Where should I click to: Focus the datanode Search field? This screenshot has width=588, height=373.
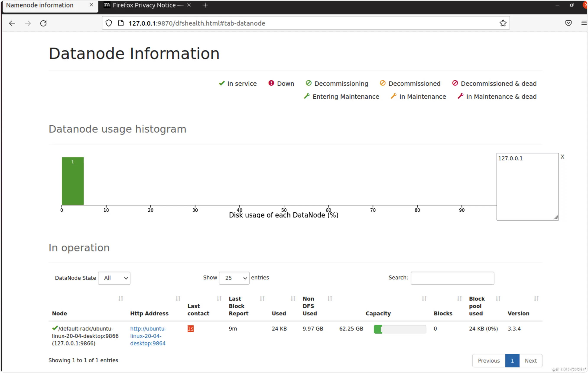click(452, 278)
